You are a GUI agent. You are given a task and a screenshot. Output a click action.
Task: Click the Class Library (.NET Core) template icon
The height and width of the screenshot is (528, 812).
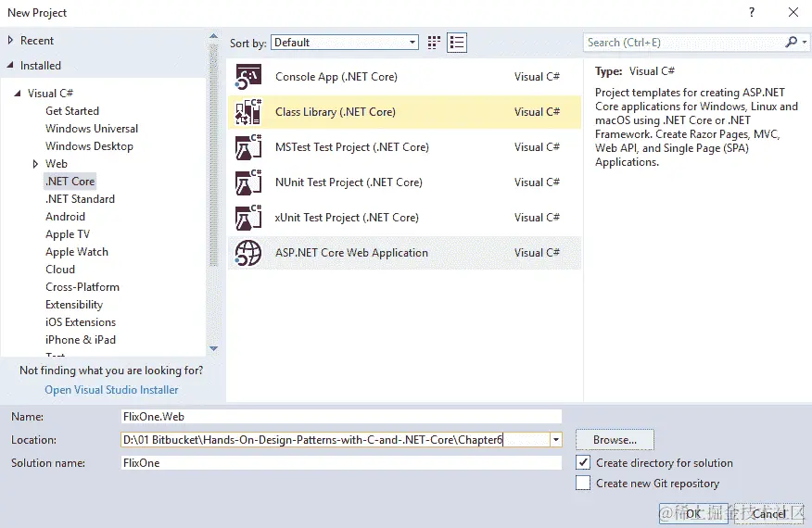[x=248, y=112]
